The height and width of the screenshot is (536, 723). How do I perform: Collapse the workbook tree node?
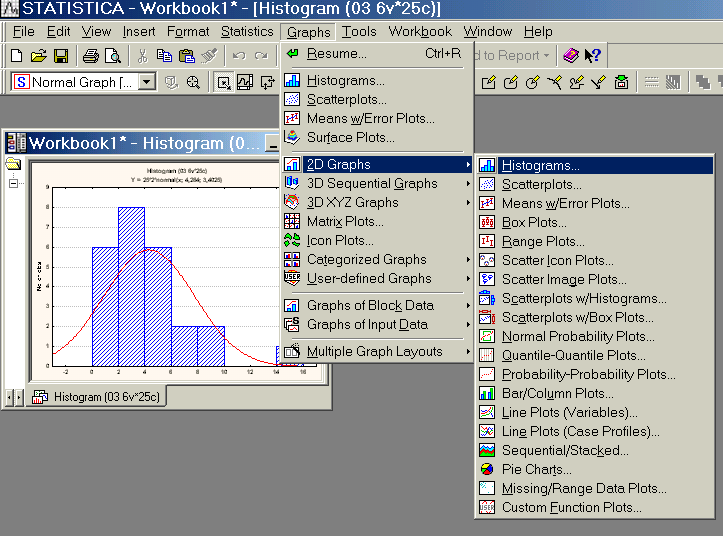tap(13, 183)
